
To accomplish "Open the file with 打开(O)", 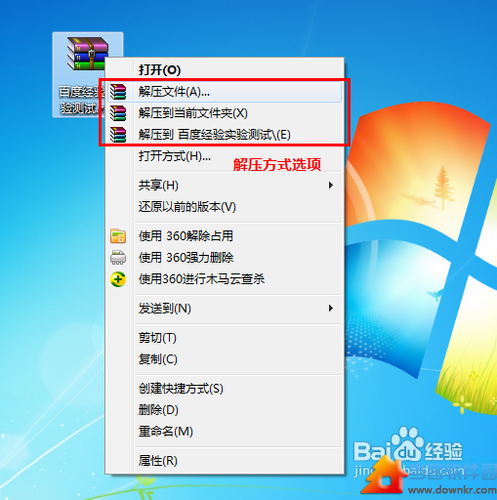I will pos(225,70).
